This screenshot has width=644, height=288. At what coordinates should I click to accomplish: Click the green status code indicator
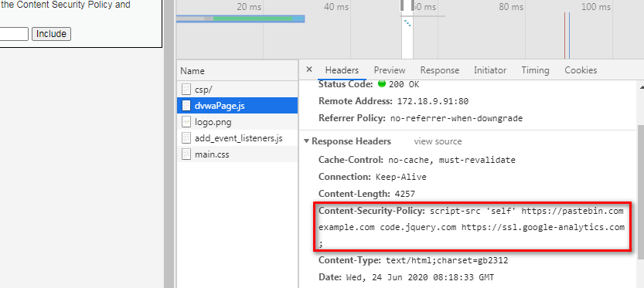pos(382,83)
